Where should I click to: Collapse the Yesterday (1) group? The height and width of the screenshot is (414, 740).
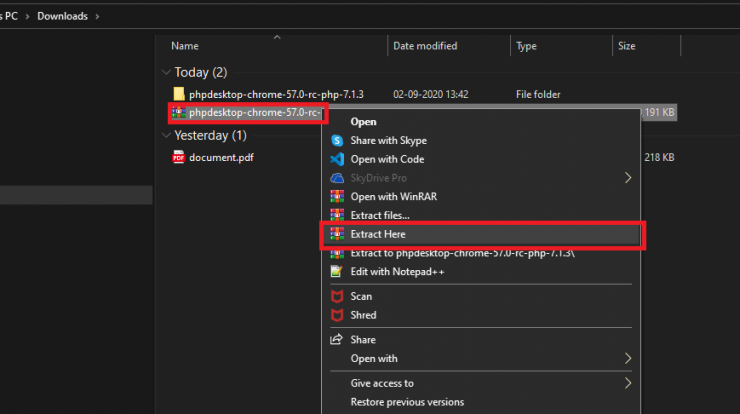pos(166,135)
